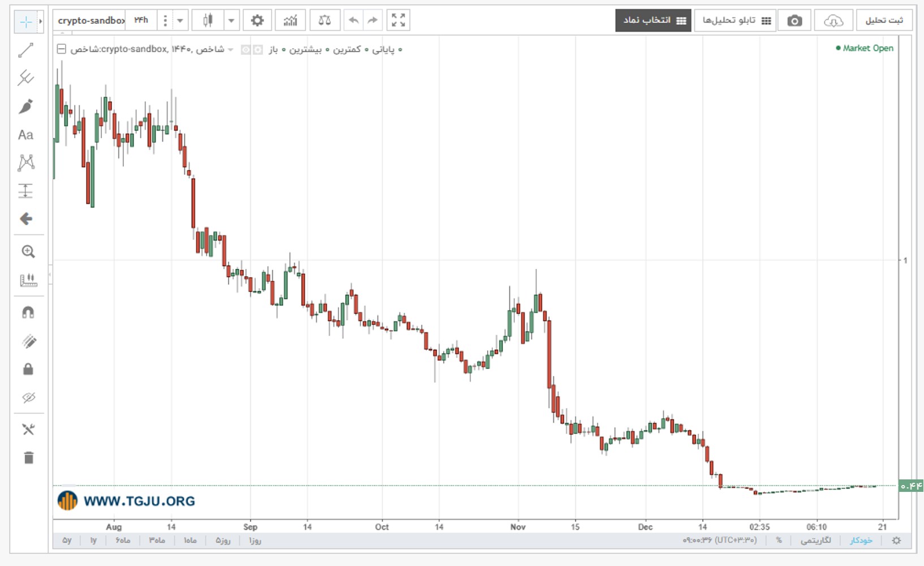Undo last action with left arrow
The height and width of the screenshot is (566, 924).
pos(354,20)
